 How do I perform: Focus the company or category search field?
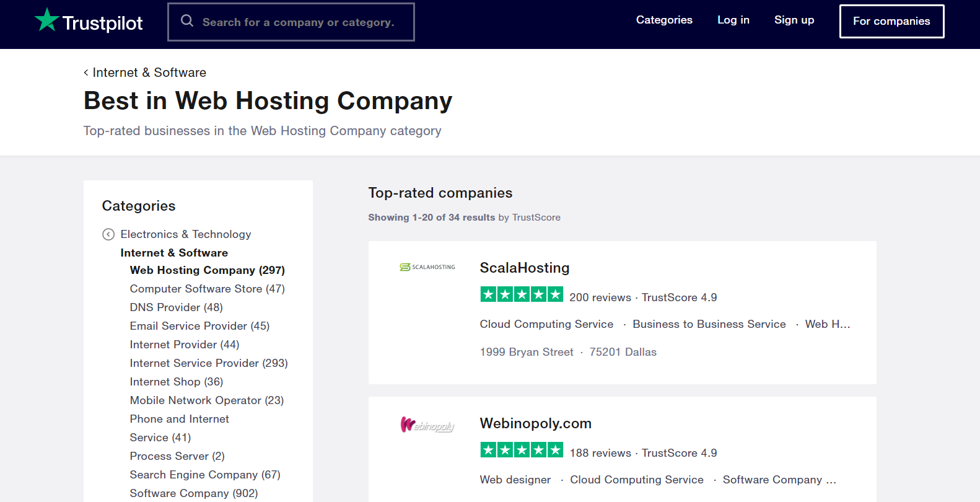(x=291, y=22)
